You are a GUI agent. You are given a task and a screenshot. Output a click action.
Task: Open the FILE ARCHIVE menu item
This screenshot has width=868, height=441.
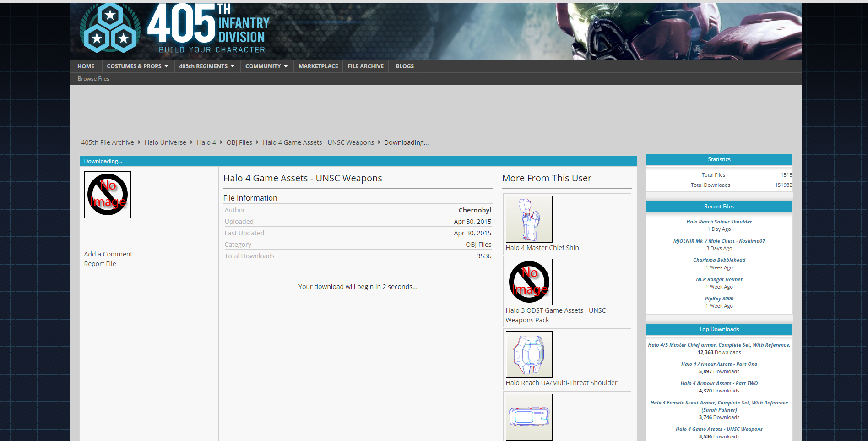click(365, 66)
